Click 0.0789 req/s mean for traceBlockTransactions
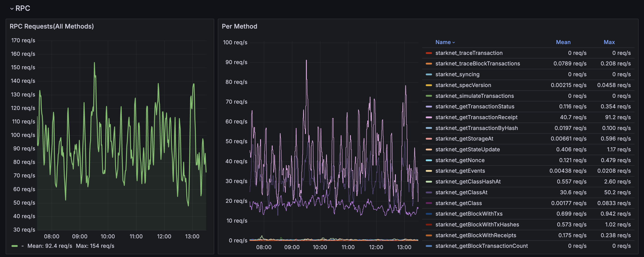The height and width of the screenshot is (257, 644). click(570, 64)
